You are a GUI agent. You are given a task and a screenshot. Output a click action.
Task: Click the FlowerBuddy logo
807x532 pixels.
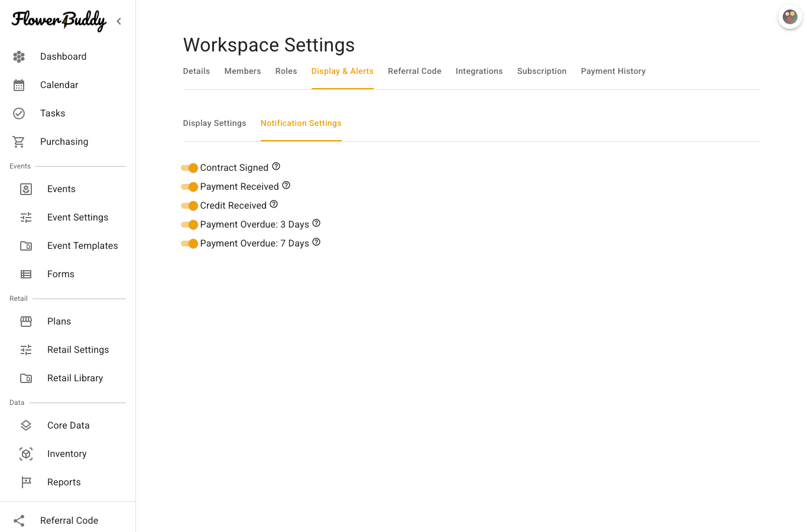pos(59,21)
